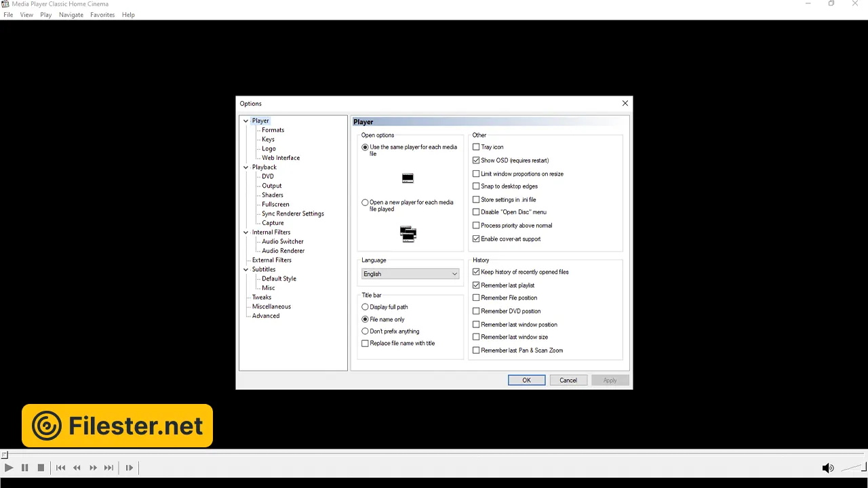Click the fast-forward (increase speed) icon

click(93, 468)
